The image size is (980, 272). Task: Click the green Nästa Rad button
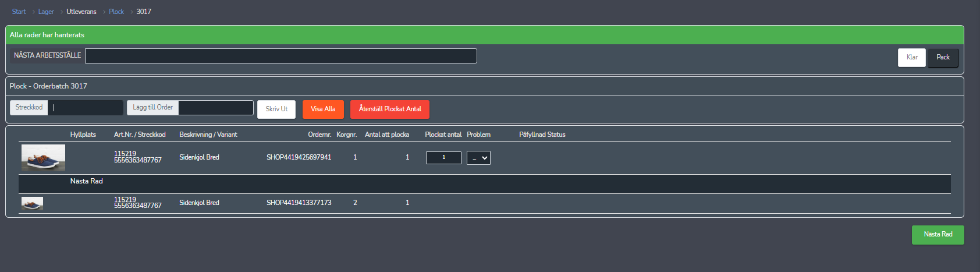(x=938, y=235)
